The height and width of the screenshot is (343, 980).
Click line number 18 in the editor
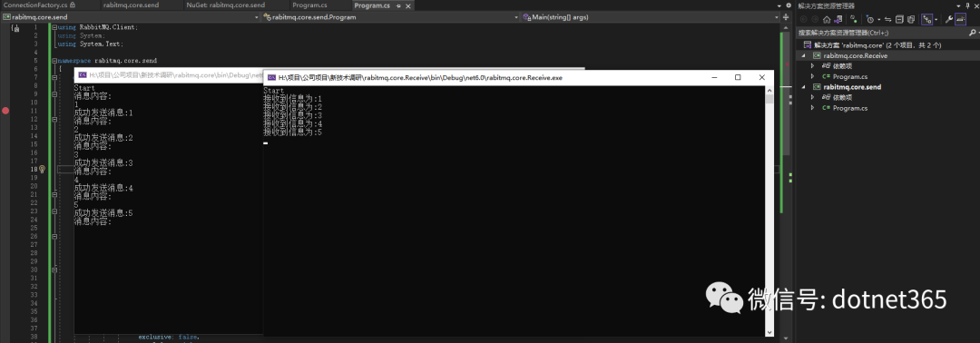click(34, 169)
